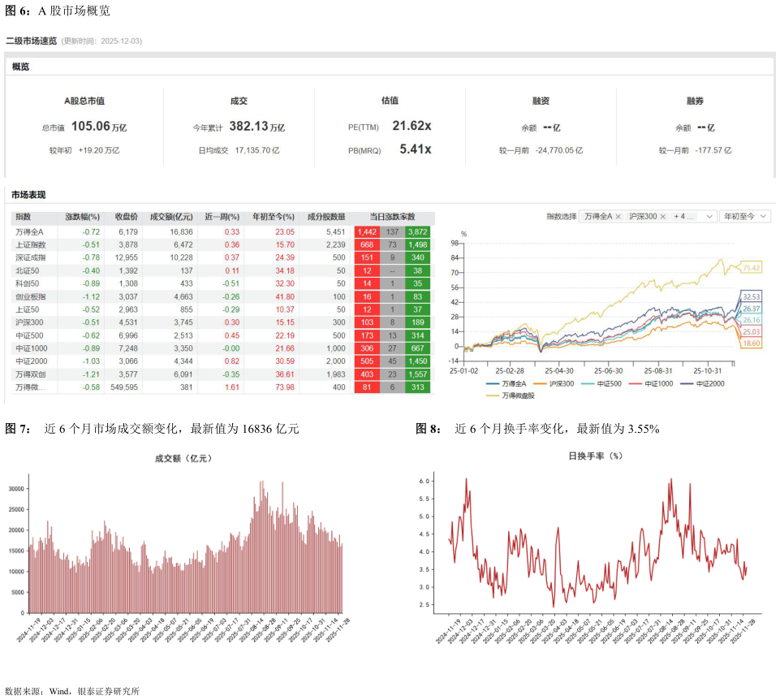The height and width of the screenshot is (700, 780).
Task: Click the 万得微盘股 legend entry
Action: (x=513, y=395)
